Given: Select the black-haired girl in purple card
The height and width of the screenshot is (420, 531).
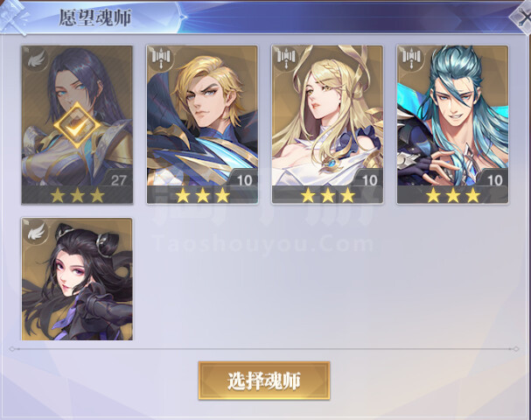Looking at the screenshot, I should 77,279.
